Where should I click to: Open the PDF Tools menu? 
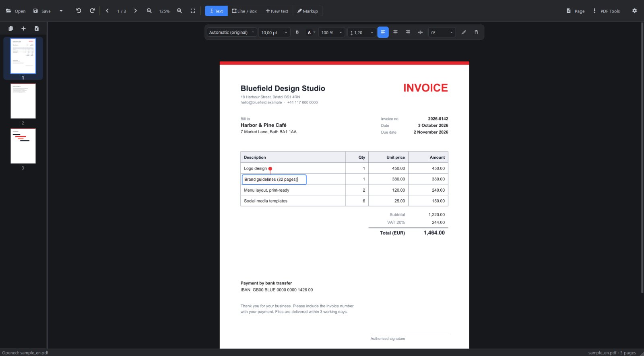(606, 11)
